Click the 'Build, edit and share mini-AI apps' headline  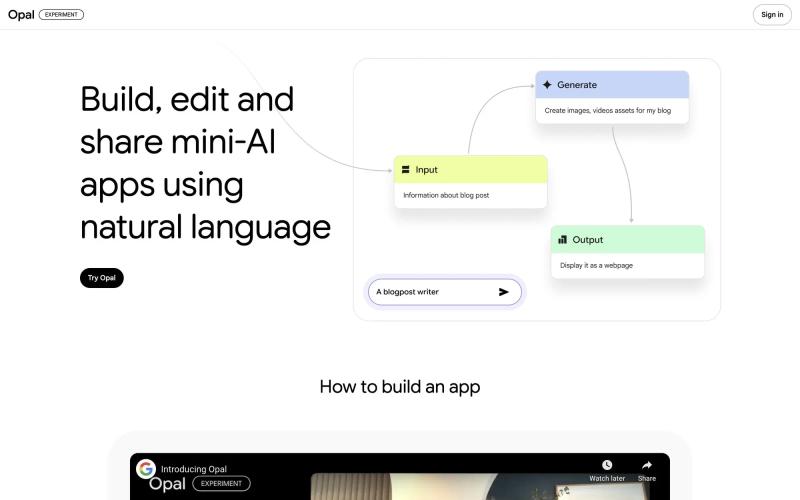coord(206,163)
